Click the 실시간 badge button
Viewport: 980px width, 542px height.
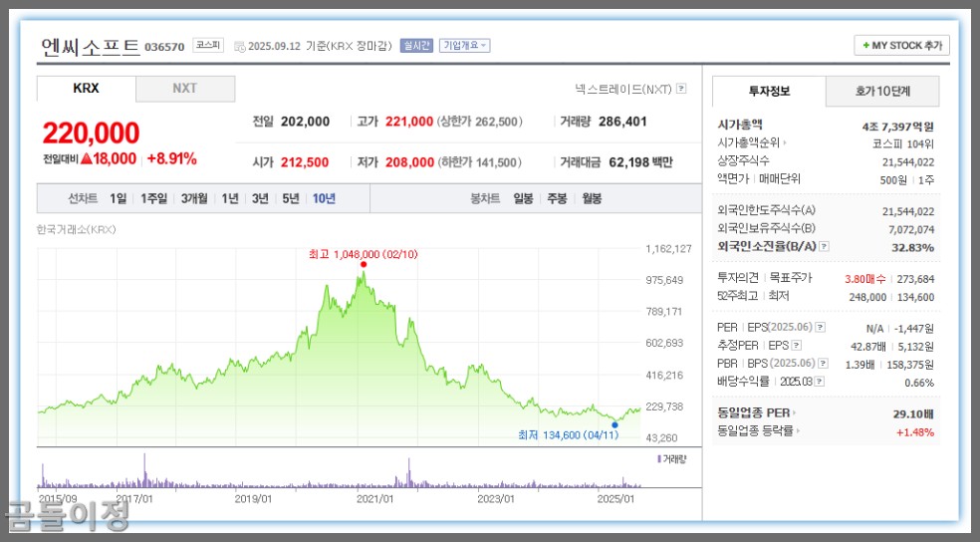[x=417, y=46]
